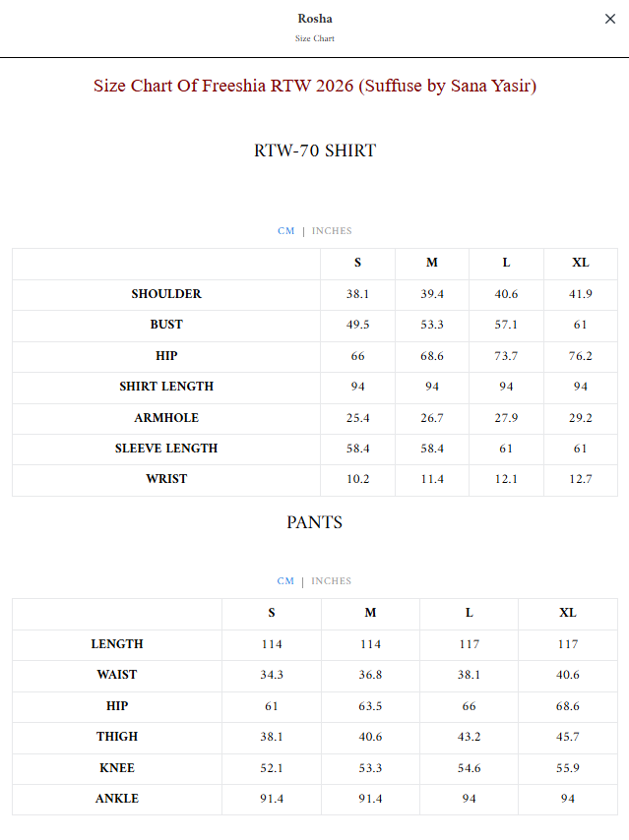Switch pants table to INCHES
This screenshot has height=840, width=629.
[x=331, y=581]
